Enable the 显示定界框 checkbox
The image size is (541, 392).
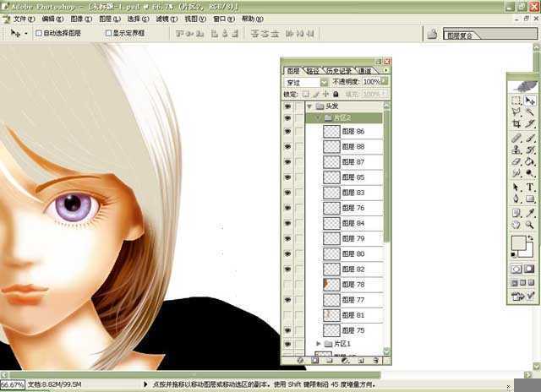(x=108, y=33)
